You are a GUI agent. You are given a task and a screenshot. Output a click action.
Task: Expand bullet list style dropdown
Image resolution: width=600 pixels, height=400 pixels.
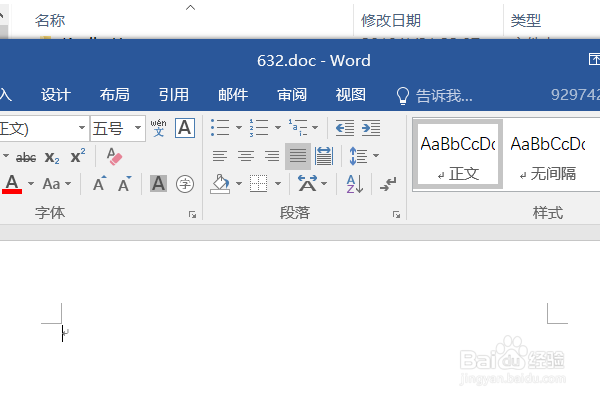(x=239, y=128)
